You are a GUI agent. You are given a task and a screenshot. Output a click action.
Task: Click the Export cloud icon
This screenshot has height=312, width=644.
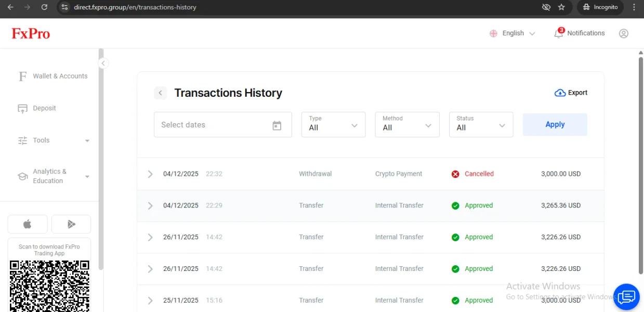560,93
